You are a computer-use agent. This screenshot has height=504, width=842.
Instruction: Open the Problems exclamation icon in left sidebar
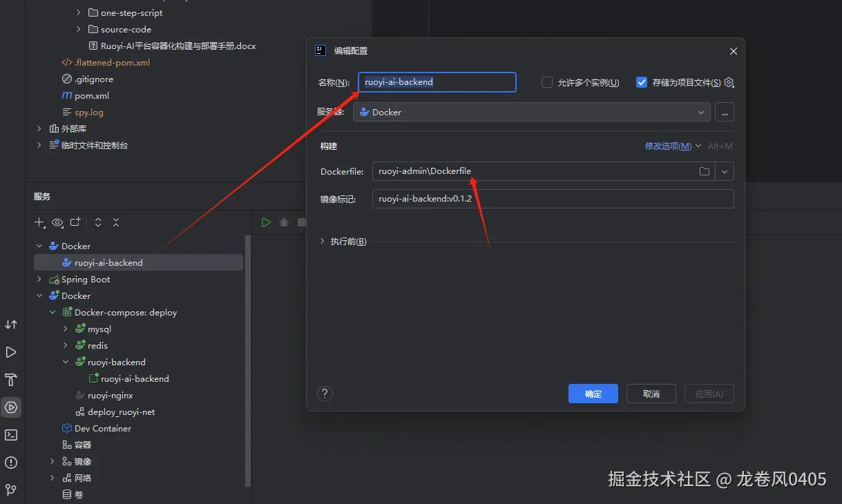[x=11, y=463]
